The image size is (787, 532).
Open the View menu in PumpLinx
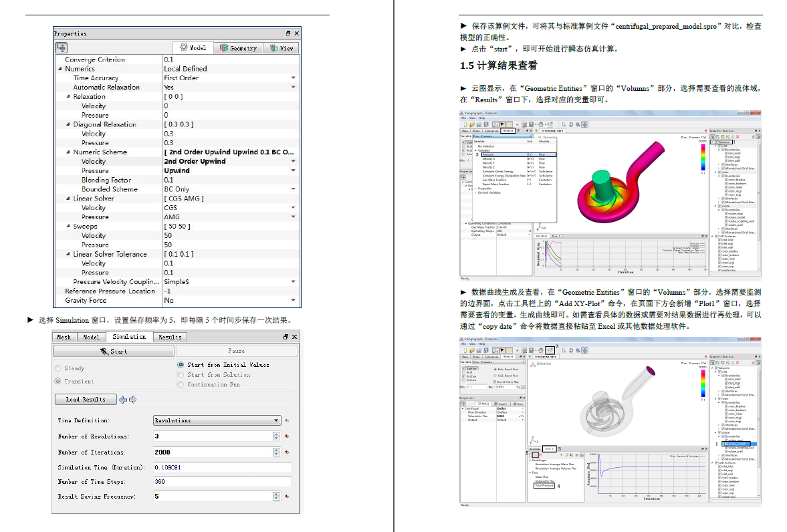point(472,118)
